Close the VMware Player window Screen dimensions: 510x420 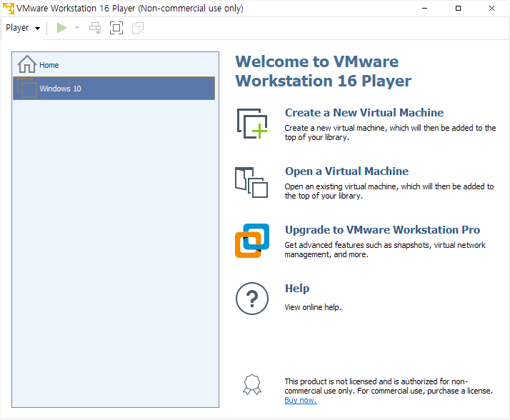coord(491,8)
